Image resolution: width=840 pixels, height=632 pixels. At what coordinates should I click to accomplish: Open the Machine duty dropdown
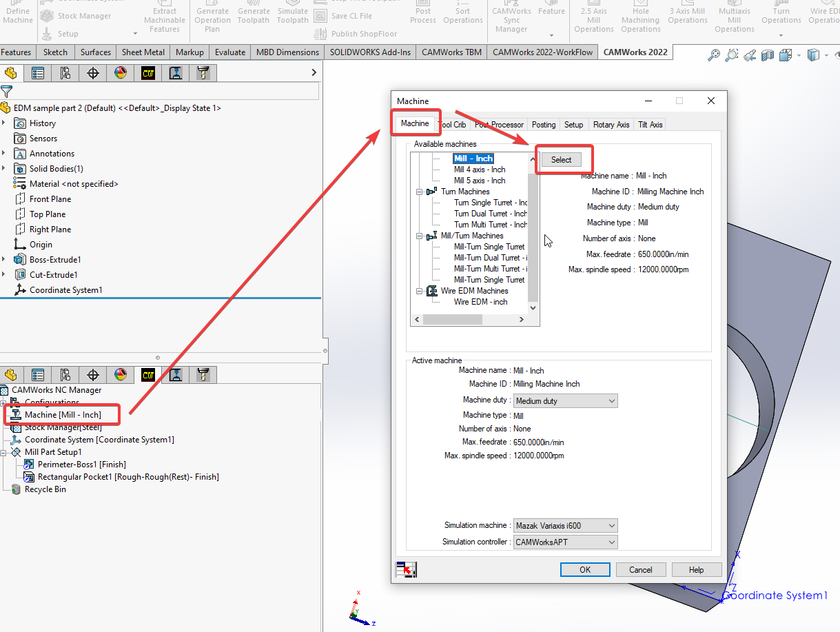[x=566, y=400]
